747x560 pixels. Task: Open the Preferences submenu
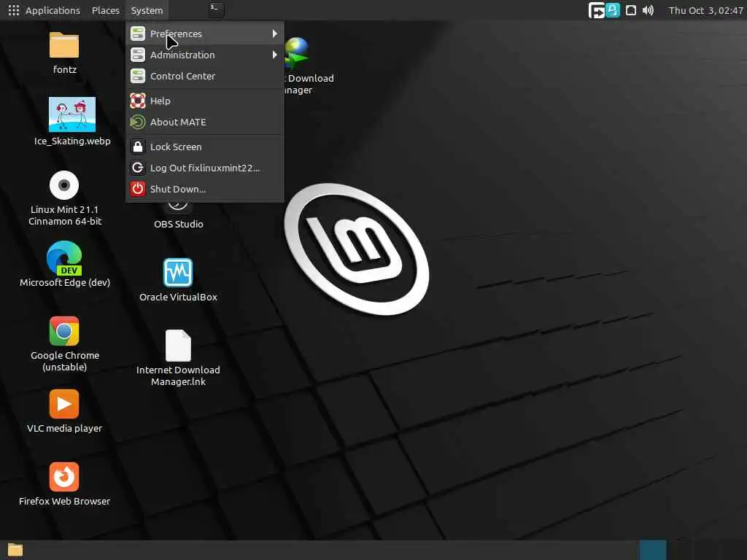coord(205,34)
